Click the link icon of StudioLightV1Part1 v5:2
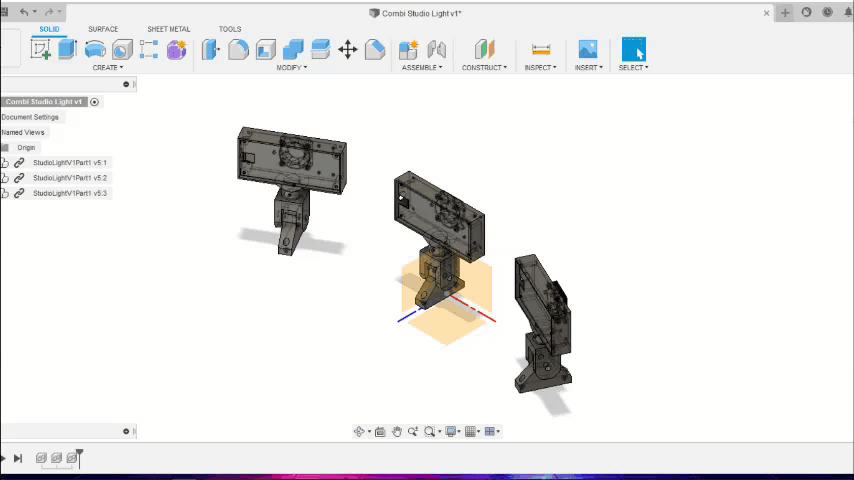 tap(19, 178)
